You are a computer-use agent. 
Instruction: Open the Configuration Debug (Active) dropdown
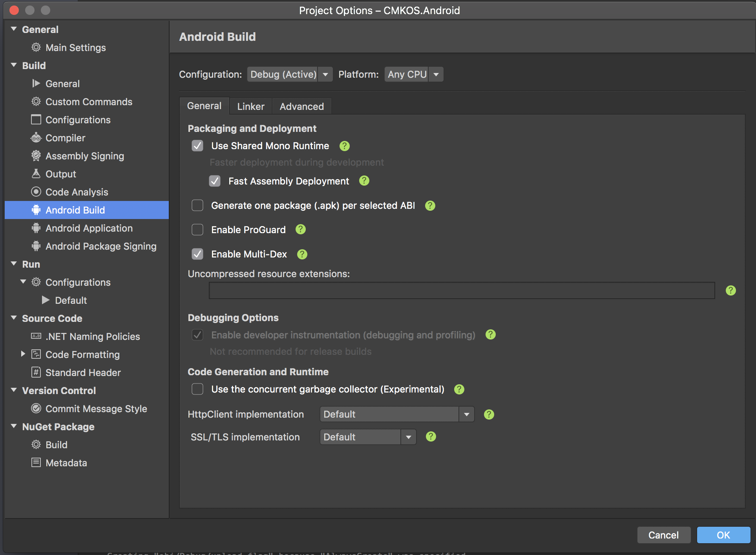(x=290, y=74)
